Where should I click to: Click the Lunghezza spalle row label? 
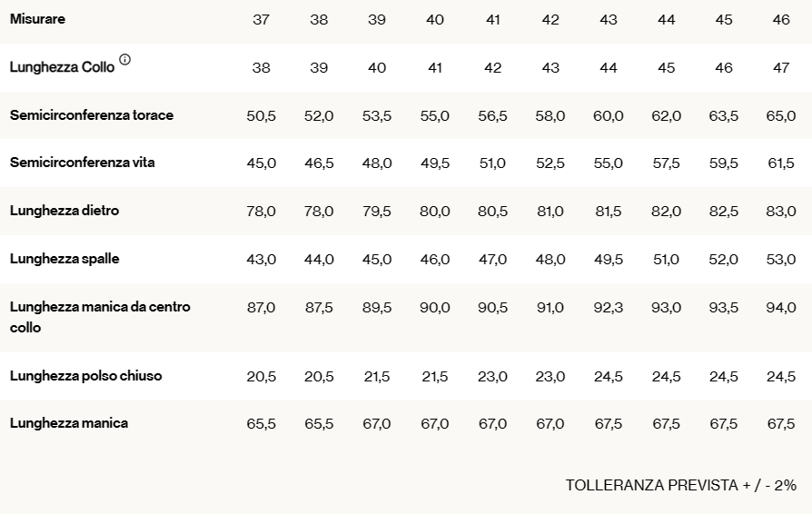tap(64, 259)
